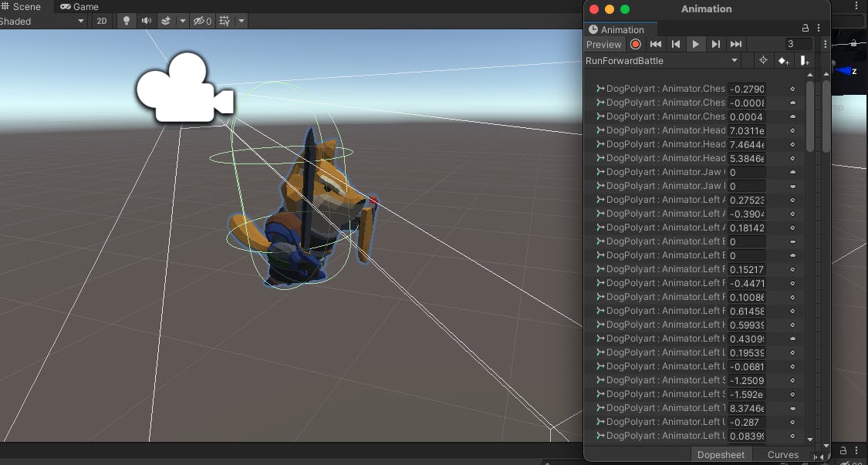Toggle scene grid visibility icon
Viewport: 868px width, 465px height.
[x=225, y=21]
